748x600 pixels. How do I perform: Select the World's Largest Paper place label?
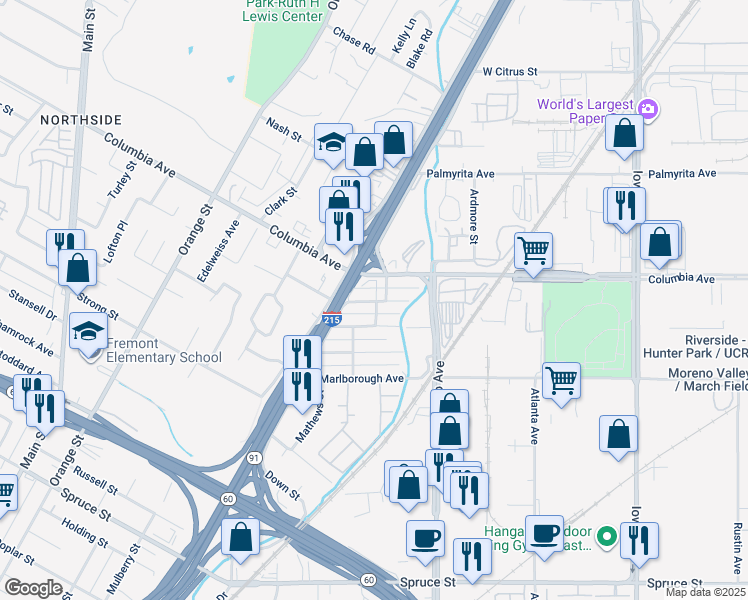(x=586, y=111)
